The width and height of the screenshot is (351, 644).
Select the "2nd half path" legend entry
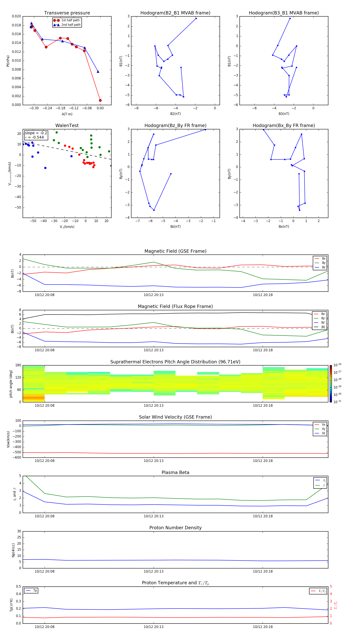67,25
